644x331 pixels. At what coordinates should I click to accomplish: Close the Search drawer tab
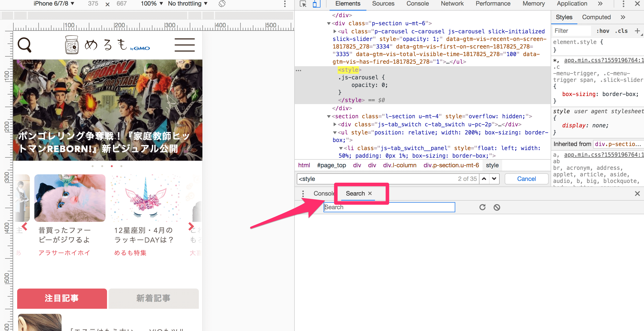tap(370, 193)
